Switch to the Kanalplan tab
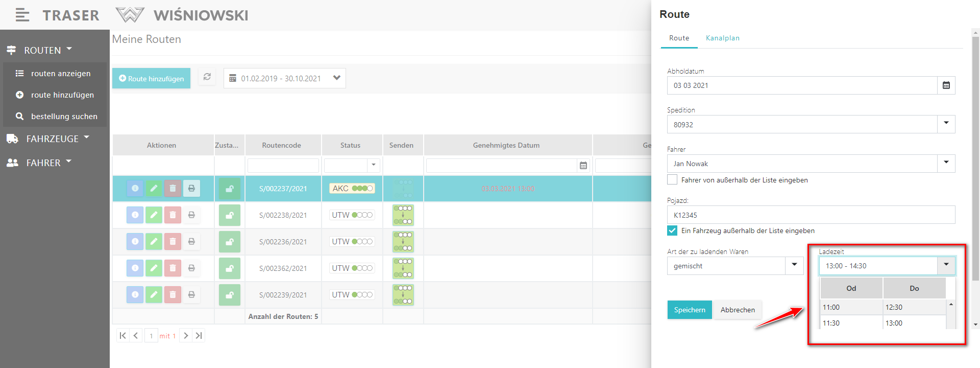This screenshot has height=368, width=980. [x=722, y=38]
